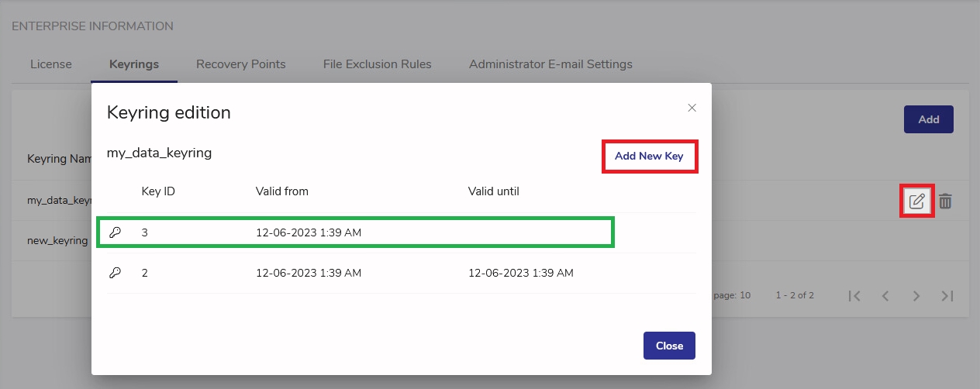This screenshot has height=389, width=980.
Task: Click the key icon for Key ID 2
Action: pyautogui.click(x=115, y=273)
